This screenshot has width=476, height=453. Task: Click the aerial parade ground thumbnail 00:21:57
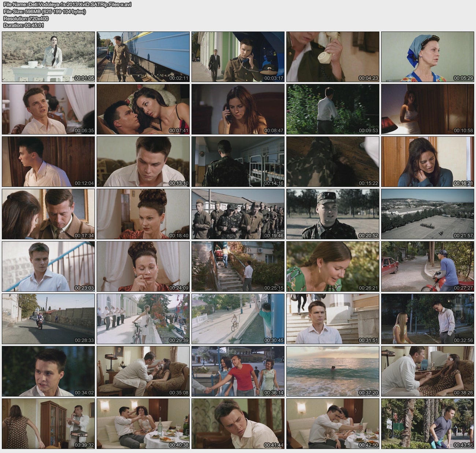pos(427,214)
